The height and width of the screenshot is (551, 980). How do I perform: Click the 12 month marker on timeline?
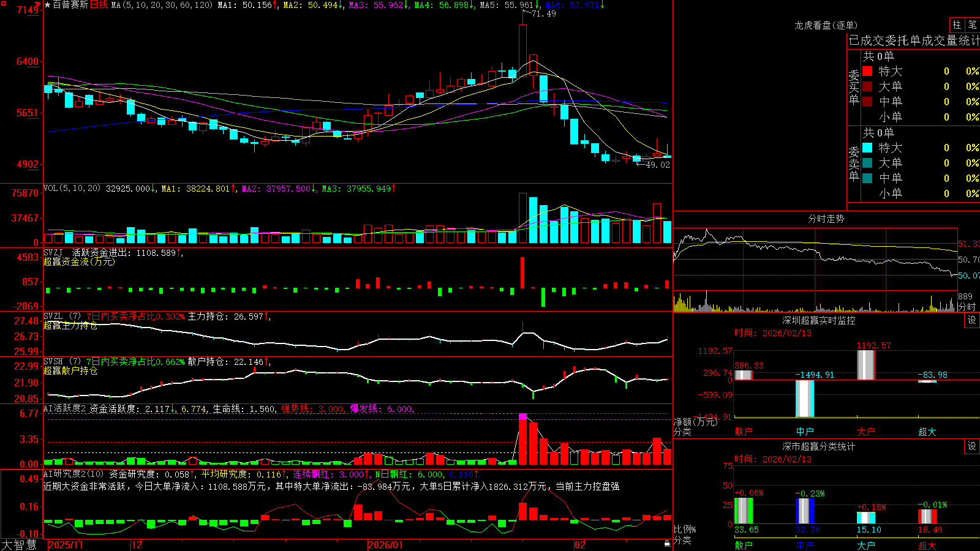tap(137, 545)
